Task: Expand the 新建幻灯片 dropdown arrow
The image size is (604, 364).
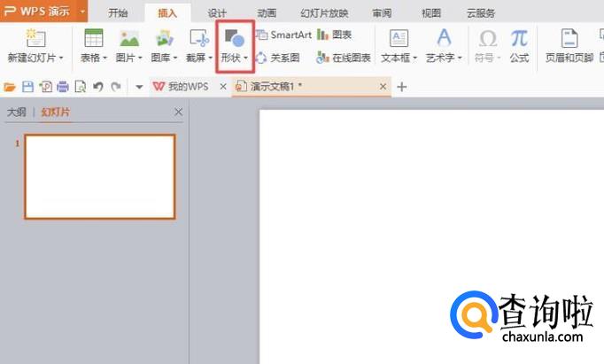Action: coord(61,58)
